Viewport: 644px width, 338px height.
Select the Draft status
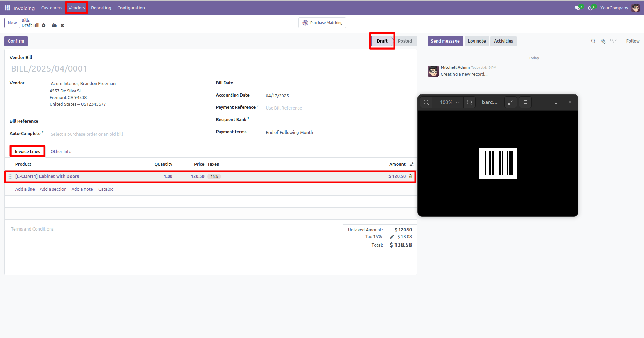382,41
